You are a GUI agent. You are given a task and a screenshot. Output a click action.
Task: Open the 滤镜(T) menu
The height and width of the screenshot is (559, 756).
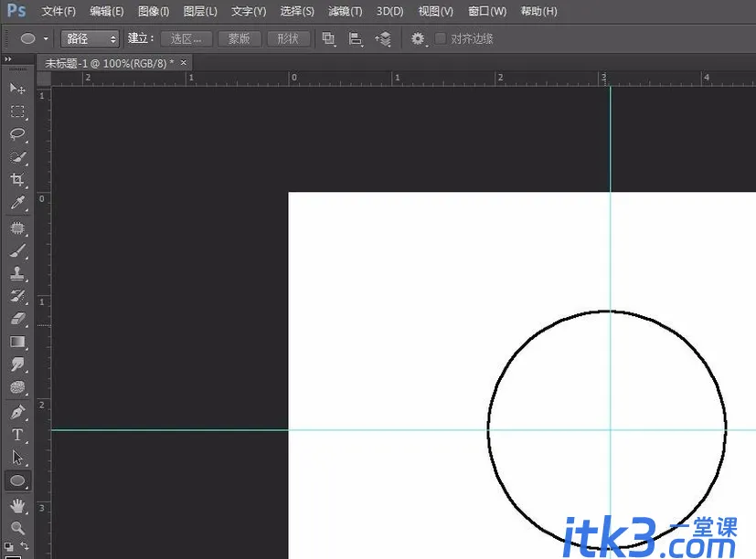point(346,11)
